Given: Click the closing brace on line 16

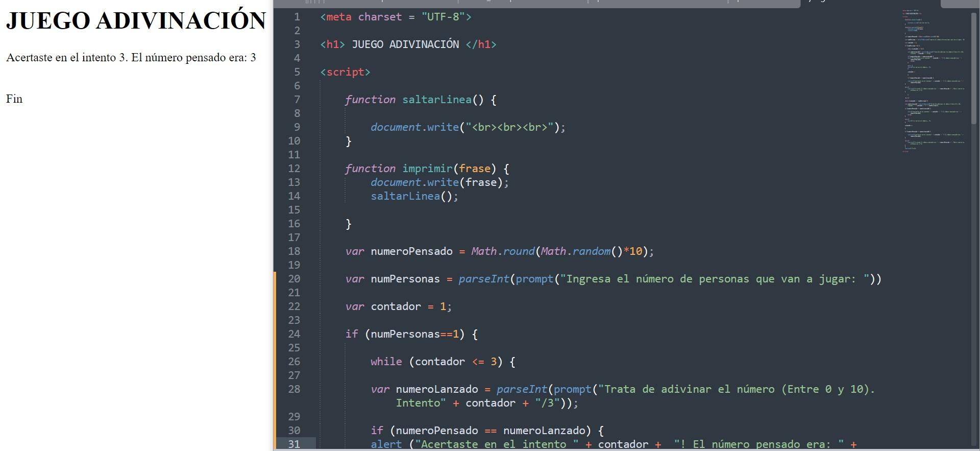Looking at the screenshot, I should (x=349, y=224).
